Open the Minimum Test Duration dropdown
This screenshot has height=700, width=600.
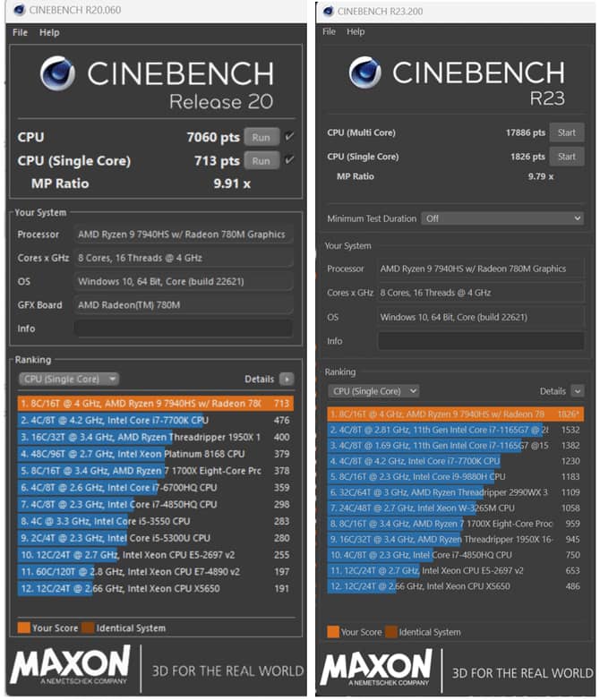click(x=502, y=218)
